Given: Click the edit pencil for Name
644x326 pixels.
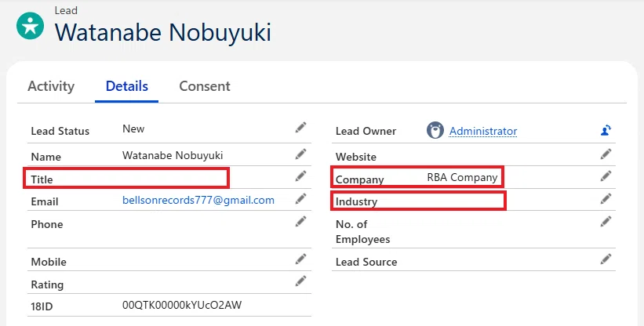Looking at the screenshot, I should click(300, 154).
